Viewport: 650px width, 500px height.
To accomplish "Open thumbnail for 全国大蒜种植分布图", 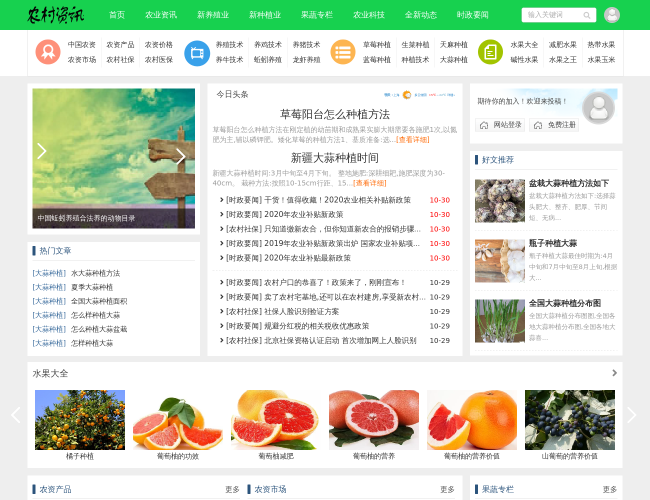I will tap(500, 321).
